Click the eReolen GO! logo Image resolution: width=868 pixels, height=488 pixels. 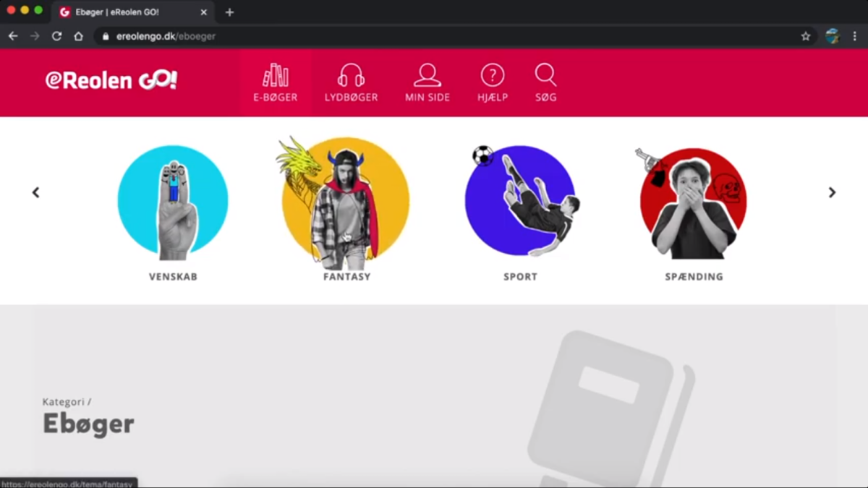(x=111, y=80)
